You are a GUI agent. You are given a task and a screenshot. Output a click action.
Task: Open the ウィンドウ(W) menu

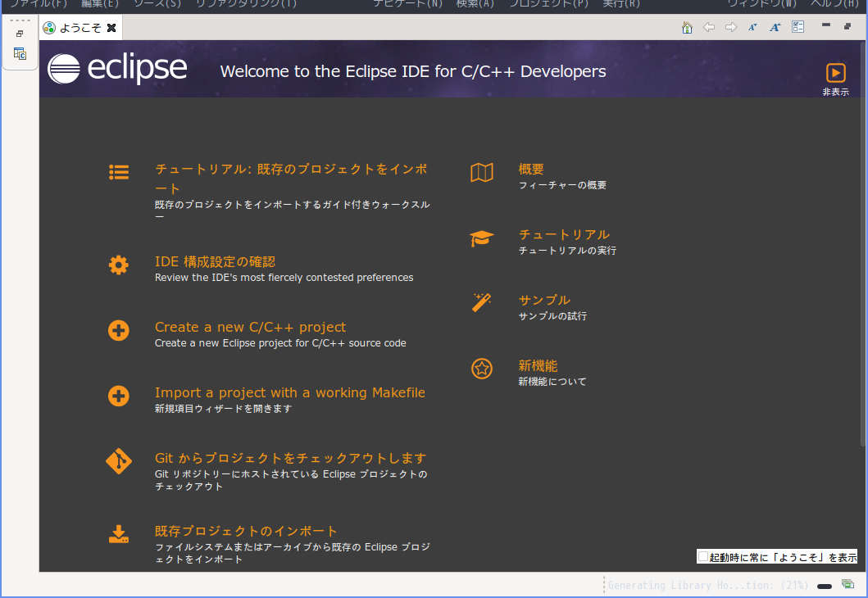coord(762,4)
